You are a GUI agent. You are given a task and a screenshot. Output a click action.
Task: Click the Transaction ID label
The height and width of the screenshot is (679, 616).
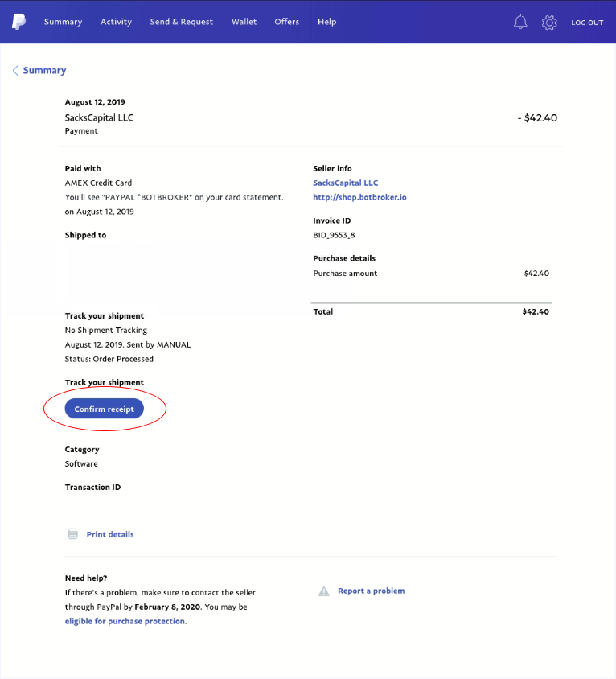[92, 488]
